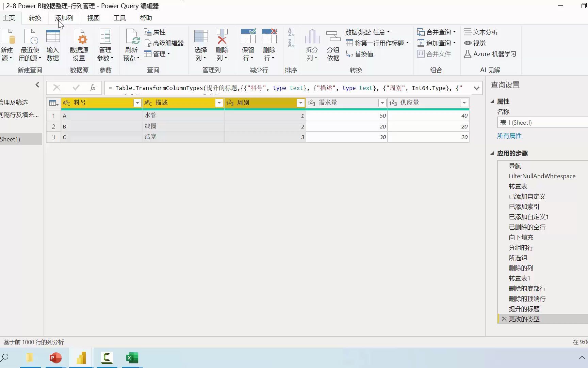Click the query name field 表 1 (Sheet1)
This screenshot has width=588, height=368.
point(542,123)
